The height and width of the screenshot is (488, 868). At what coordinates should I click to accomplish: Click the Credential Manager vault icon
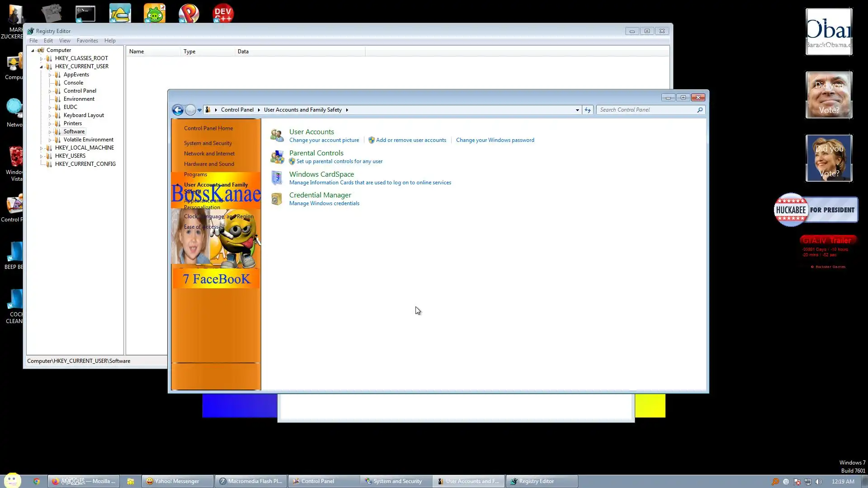tap(277, 199)
